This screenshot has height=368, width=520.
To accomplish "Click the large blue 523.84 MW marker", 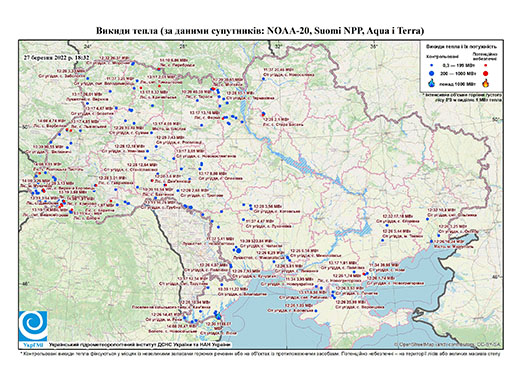I will click(x=238, y=251).
